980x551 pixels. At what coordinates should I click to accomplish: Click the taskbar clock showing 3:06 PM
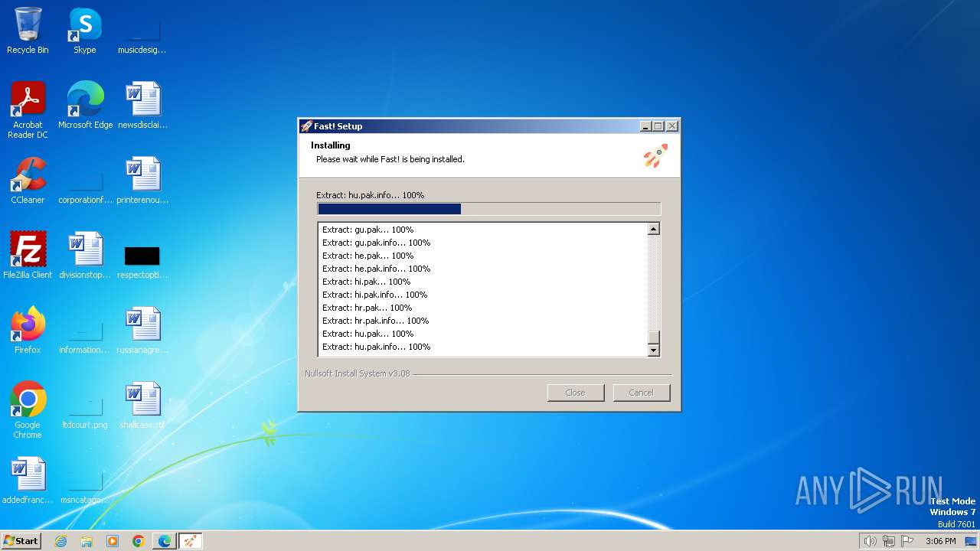pyautogui.click(x=940, y=541)
